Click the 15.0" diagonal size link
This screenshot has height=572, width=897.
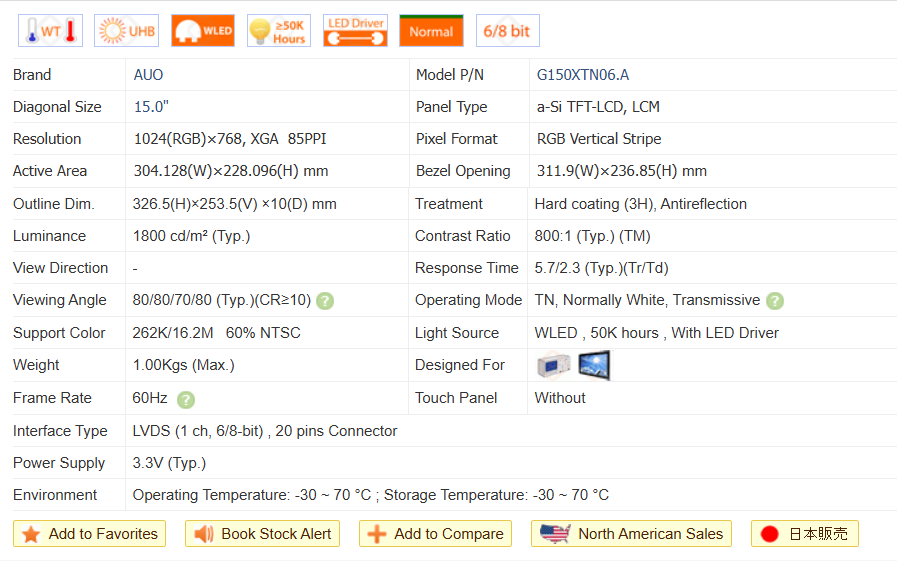(x=151, y=107)
